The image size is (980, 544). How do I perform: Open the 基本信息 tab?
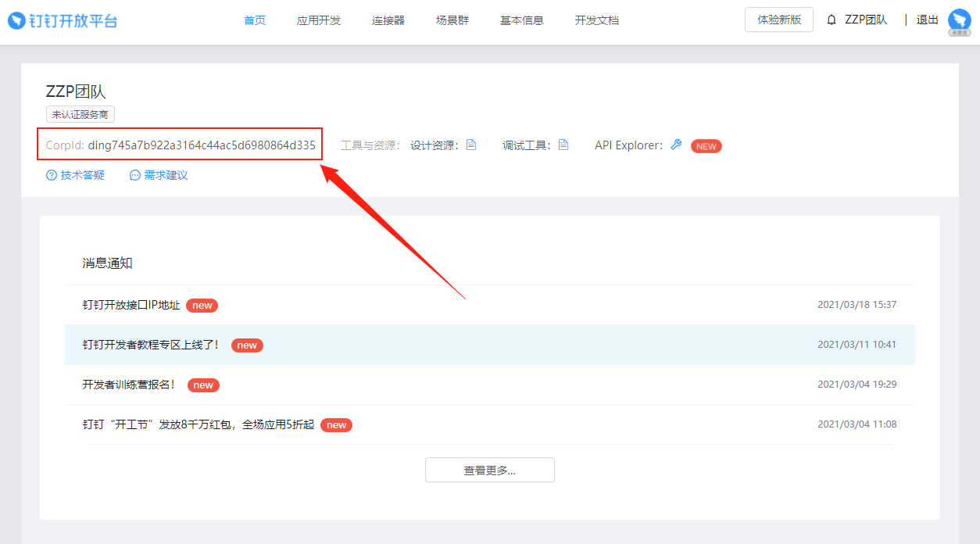[x=521, y=20]
